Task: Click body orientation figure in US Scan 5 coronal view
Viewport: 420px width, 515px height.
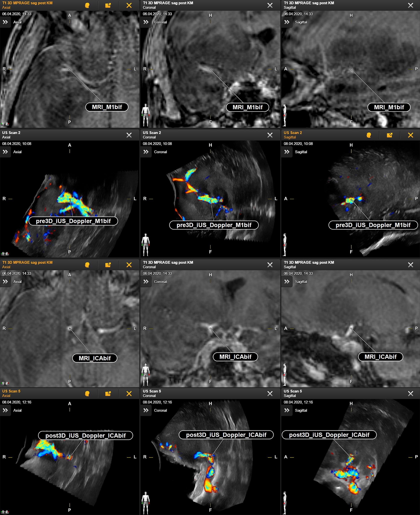Action: click(x=145, y=503)
